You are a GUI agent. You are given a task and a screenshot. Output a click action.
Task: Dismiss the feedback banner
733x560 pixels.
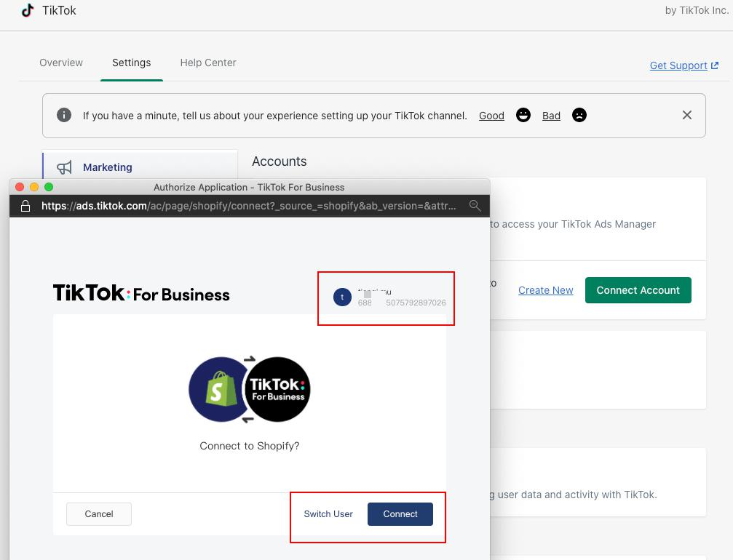[x=686, y=115]
